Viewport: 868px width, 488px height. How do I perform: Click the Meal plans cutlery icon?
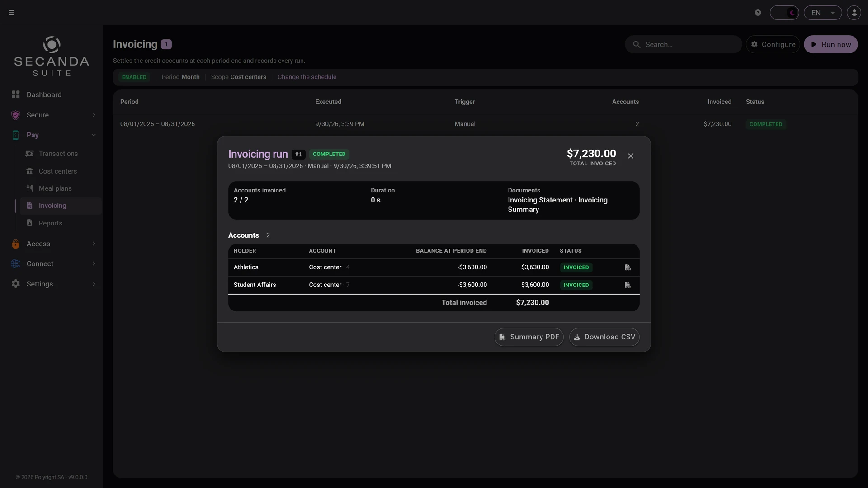[29, 188]
